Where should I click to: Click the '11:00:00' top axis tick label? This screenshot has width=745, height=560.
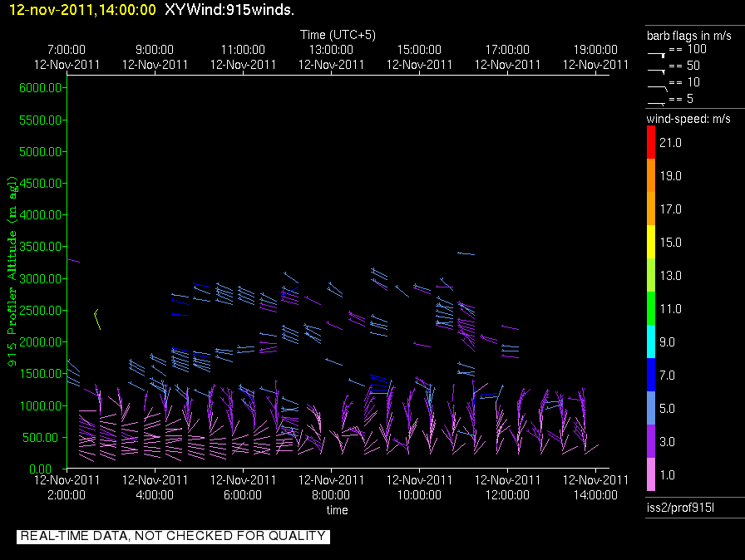point(243,50)
